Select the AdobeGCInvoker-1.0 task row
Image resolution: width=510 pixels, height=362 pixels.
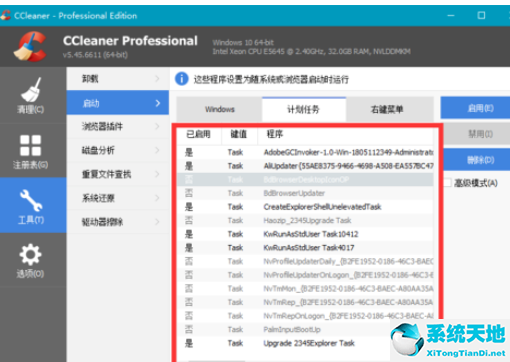305,153
